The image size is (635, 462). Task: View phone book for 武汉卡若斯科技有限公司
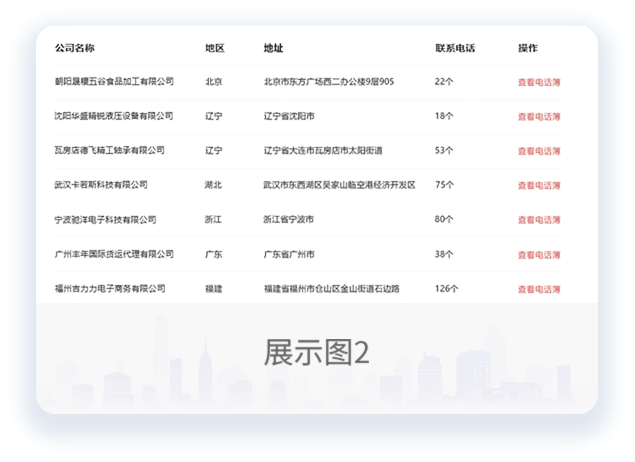click(x=538, y=185)
